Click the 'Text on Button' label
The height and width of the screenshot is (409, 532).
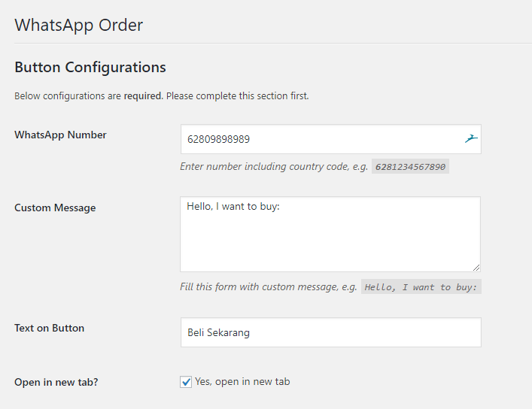[x=49, y=328]
